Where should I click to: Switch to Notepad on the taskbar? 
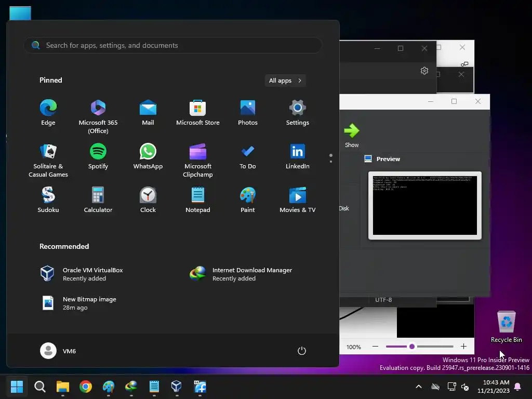point(154,387)
